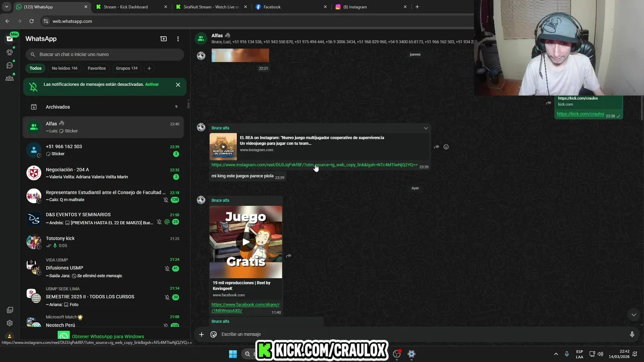Viewport: 644px width, 362px height.
Task: Open the Windows Start menu
Action: pos(233,354)
